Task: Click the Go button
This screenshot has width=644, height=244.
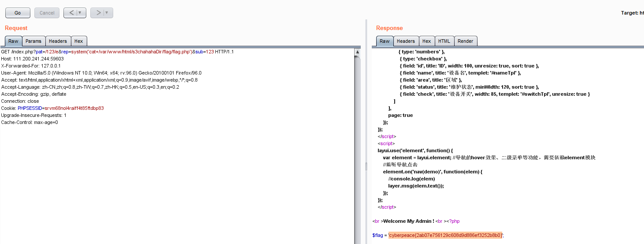Action: coord(18,13)
